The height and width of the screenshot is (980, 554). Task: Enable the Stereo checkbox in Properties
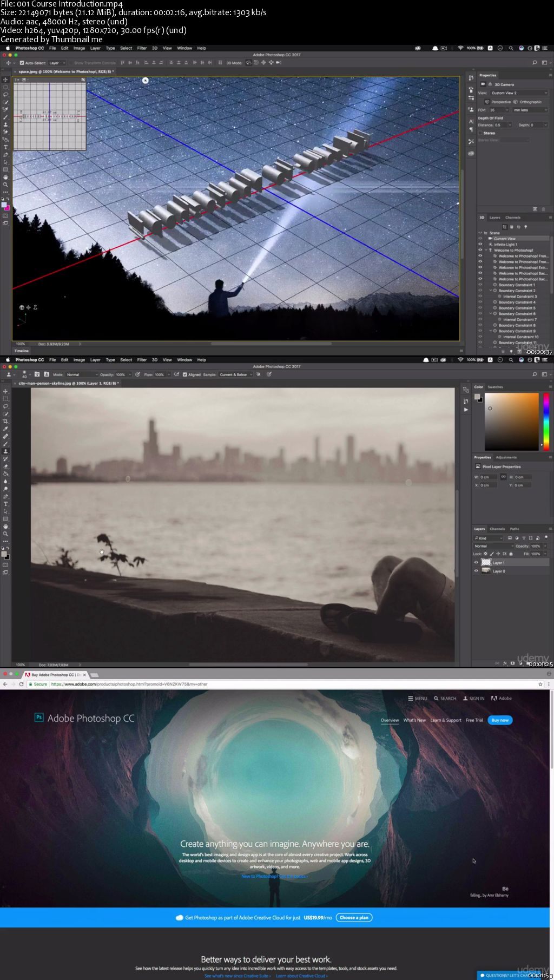point(480,133)
